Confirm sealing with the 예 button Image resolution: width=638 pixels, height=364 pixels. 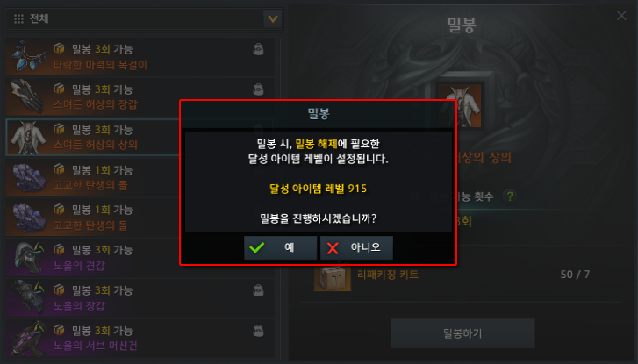[280, 247]
